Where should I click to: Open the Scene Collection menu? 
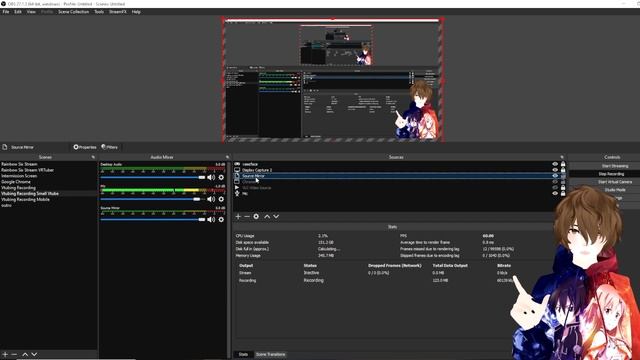click(x=73, y=12)
